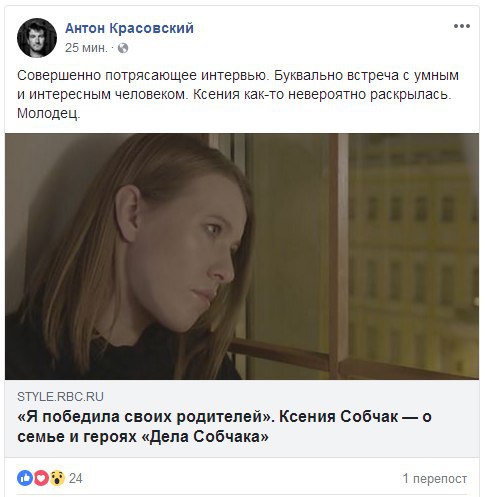Click the red heart Love reaction icon

click(41, 478)
